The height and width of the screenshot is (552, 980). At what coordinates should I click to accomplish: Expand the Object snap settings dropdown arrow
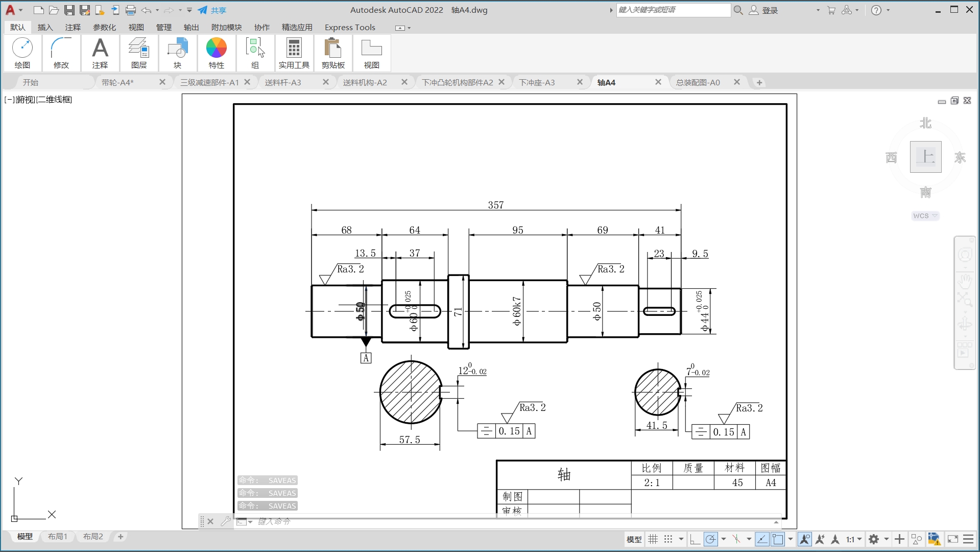791,539
